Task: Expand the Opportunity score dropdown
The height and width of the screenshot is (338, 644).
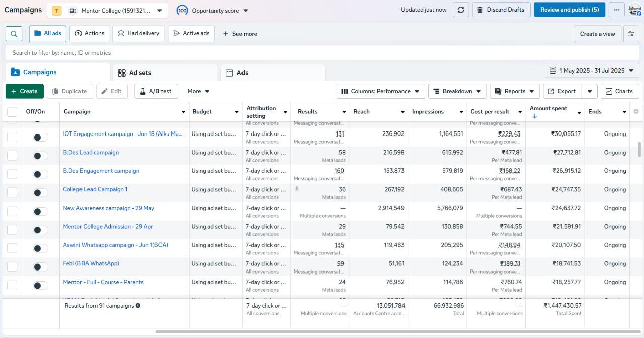Action: click(x=246, y=11)
